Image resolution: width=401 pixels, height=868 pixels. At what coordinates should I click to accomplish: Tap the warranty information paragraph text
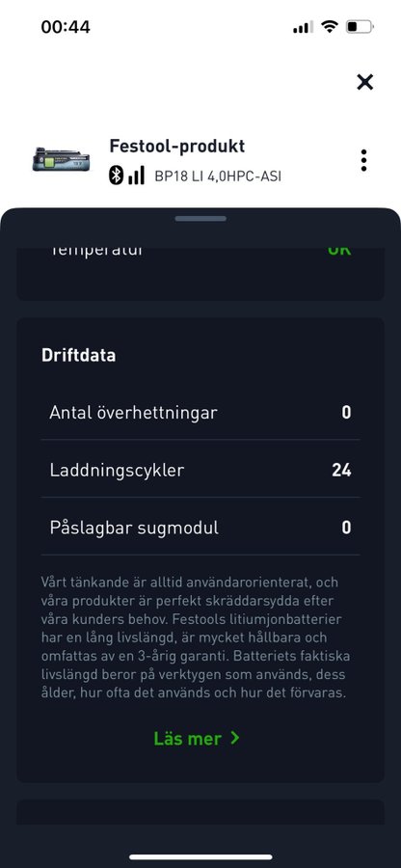tap(196, 637)
